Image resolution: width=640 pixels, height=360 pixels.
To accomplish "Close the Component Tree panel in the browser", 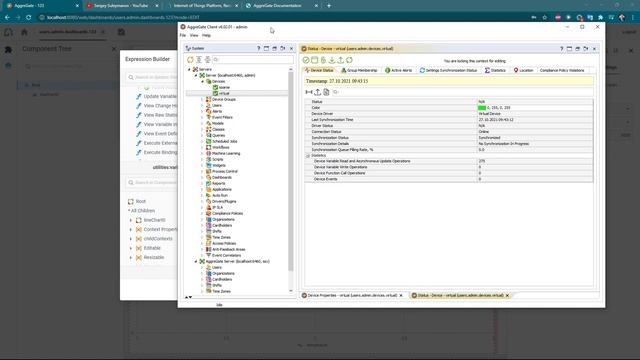I will (x=114, y=49).
